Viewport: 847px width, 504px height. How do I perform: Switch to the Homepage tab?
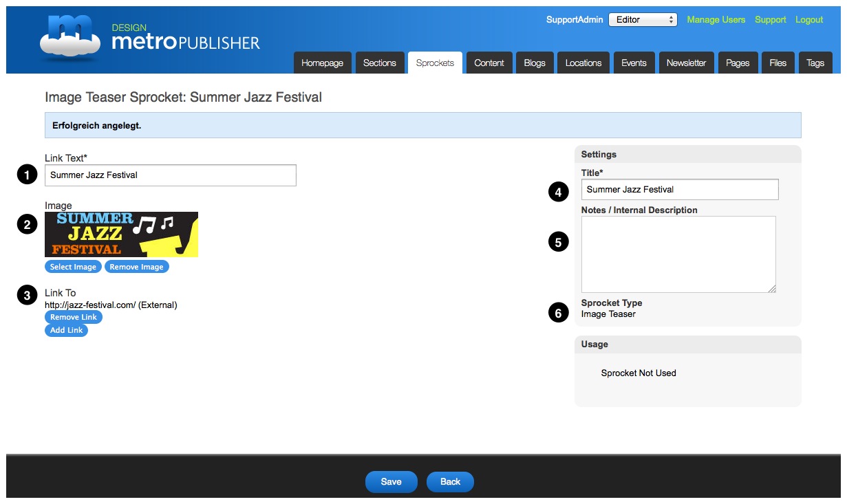pos(322,63)
